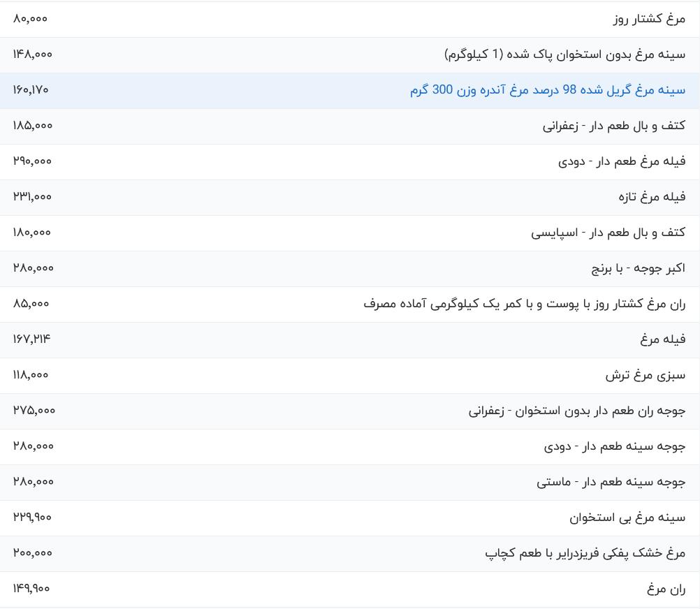Click the ۸۰,۰۰۰ price of مرغ کشتار روز
Screen dimensions: 700x609
tap(30, 19)
